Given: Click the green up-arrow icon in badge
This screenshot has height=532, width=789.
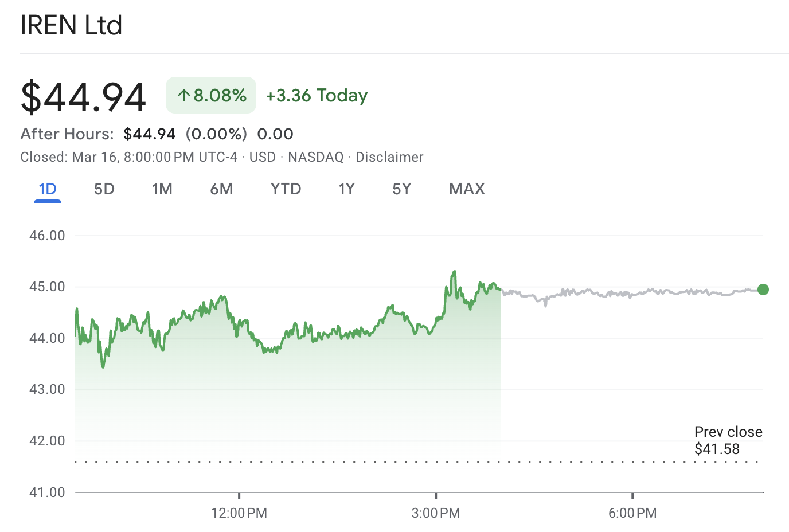Looking at the screenshot, I should (183, 96).
